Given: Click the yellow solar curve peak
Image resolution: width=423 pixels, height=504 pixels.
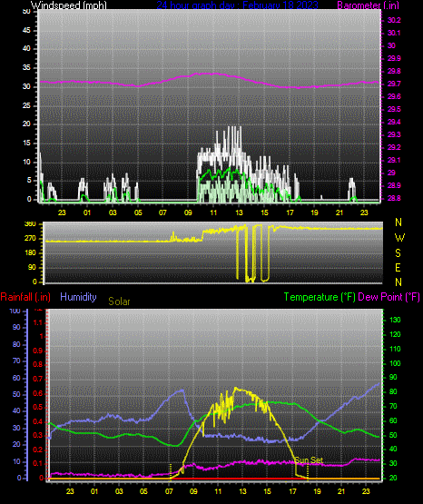Looking at the screenshot, I should (x=235, y=388).
